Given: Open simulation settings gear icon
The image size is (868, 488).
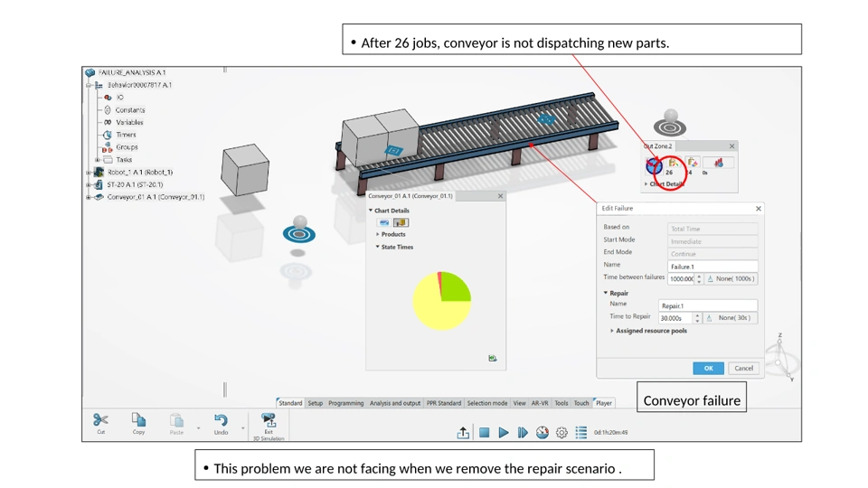Looking at the screenshot, I should click(x=561, y=433).
